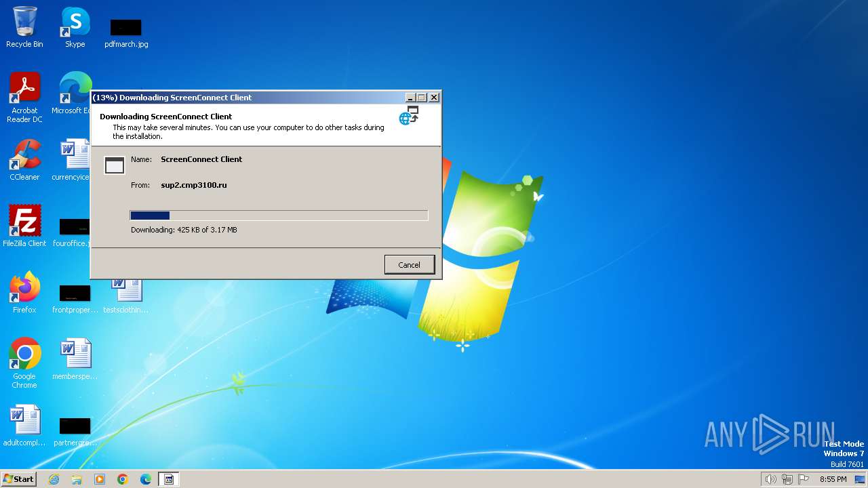The width and height of the screenshot is (868, 488).
Task: Select the Firefox desktop shortcut
Action: (24, 293)
